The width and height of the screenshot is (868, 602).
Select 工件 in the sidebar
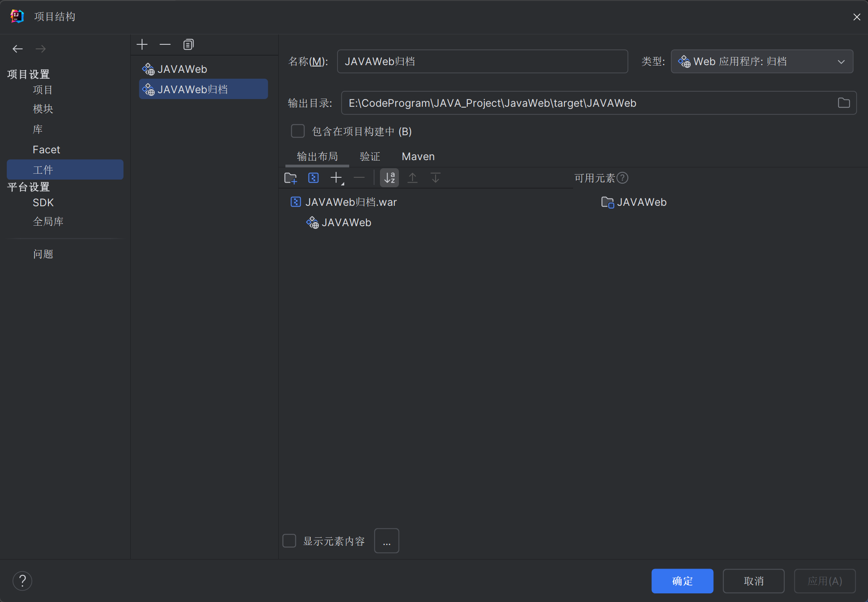(x=65, y=170)
